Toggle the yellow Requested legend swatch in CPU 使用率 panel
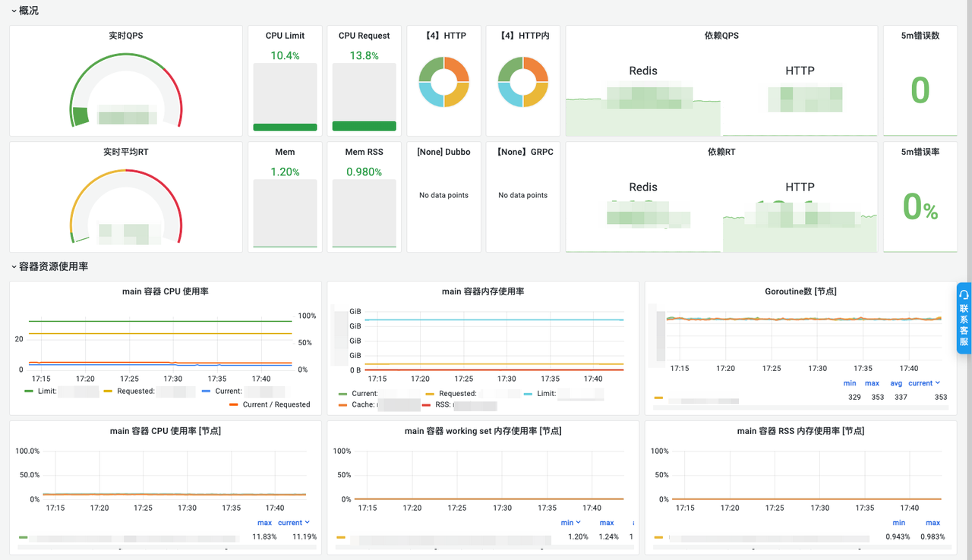The height and width of the screenshot is (560, 972). tap(108, 392)
